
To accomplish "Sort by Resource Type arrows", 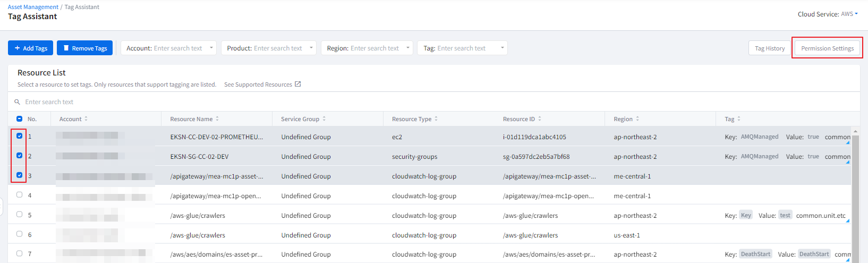I will click(436, 119).
